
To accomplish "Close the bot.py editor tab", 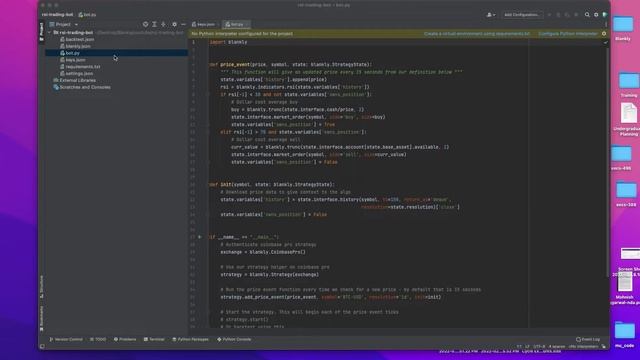I will [x=247, y=24].
